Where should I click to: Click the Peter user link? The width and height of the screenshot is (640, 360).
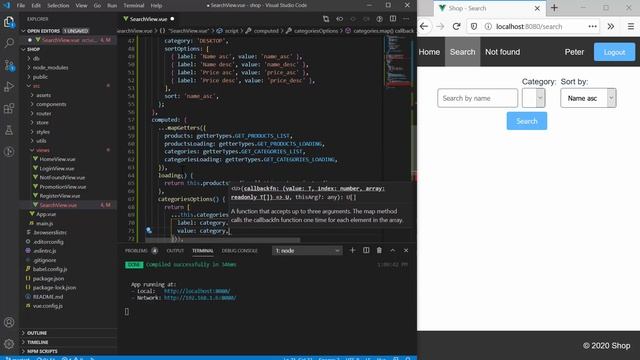pos(574,52)
